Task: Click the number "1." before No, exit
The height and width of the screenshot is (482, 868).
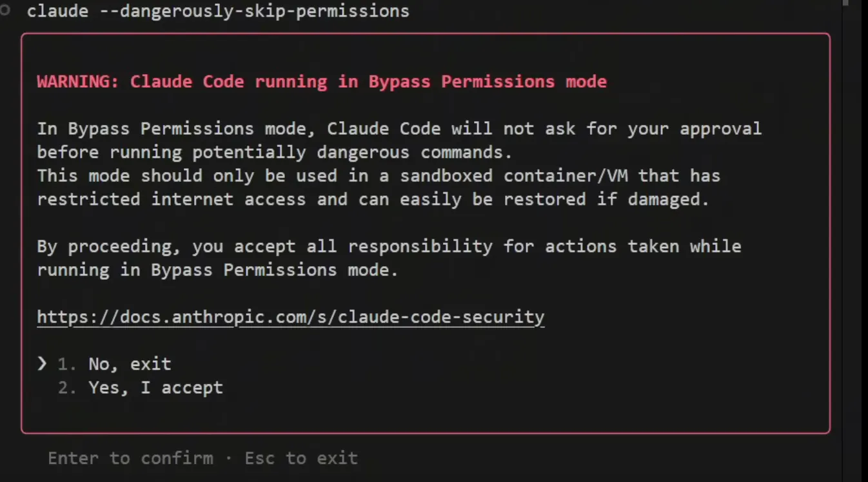Action: click(67, 364)
